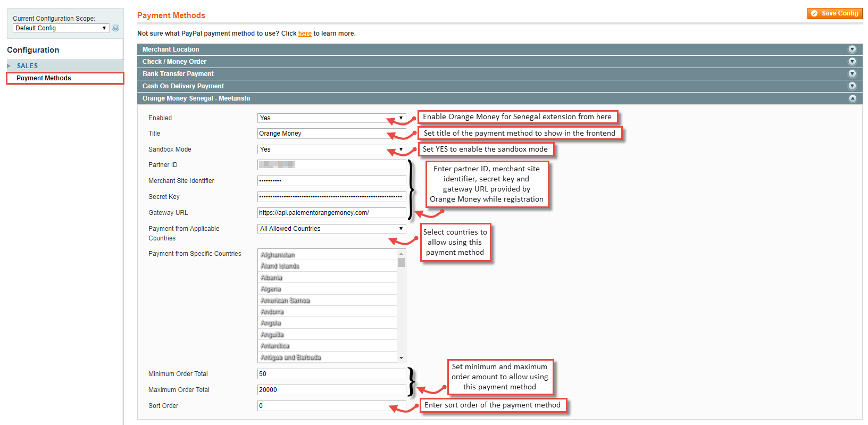Image resolution: width=868 pixels, height=425 pixels.
Task: Click the Merchant Site Identifier field
Action: [x=332, y=181]
